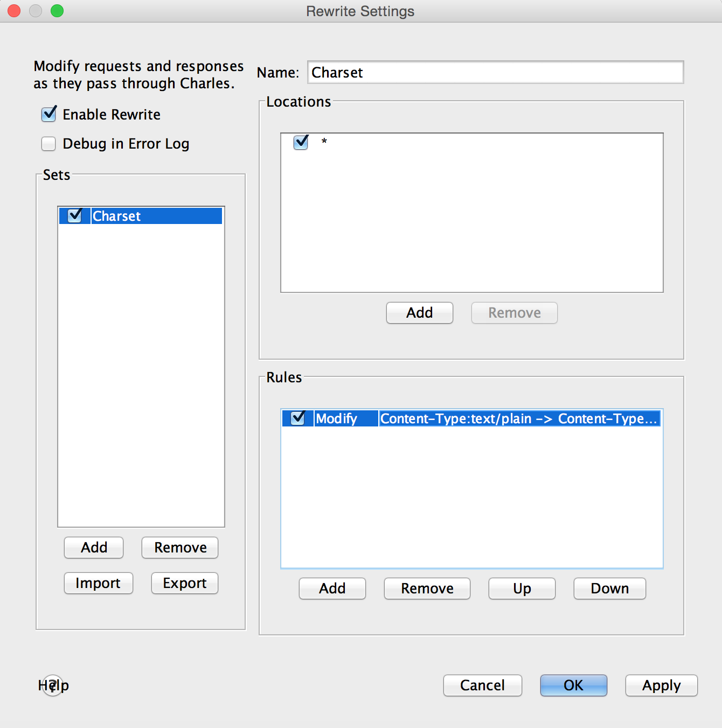Disable the asterisk location checkbox

click(301, 142)
